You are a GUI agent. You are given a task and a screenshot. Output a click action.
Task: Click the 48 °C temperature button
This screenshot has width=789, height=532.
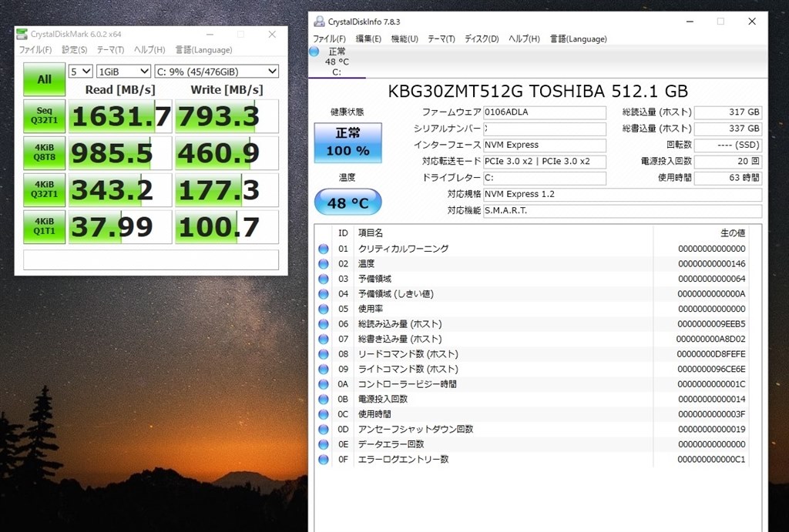347,202
